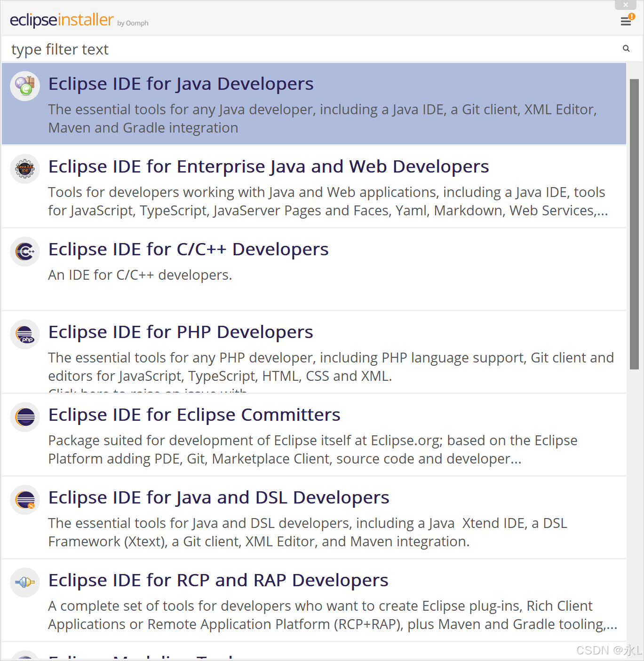
Task: Click the Eclipse IDE for Java Developers icon
Action: pyautogui.click(x=24, y=86)
